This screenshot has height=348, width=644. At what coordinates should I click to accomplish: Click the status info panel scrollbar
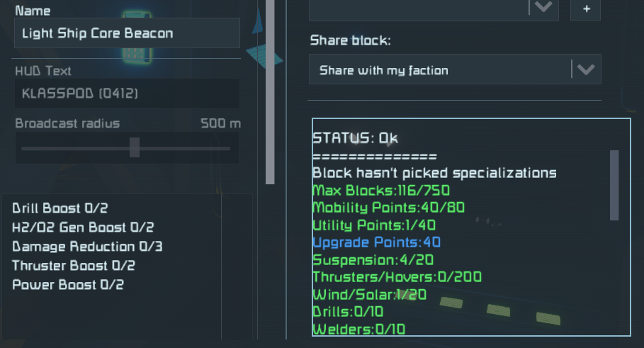[x=614, y=186]
